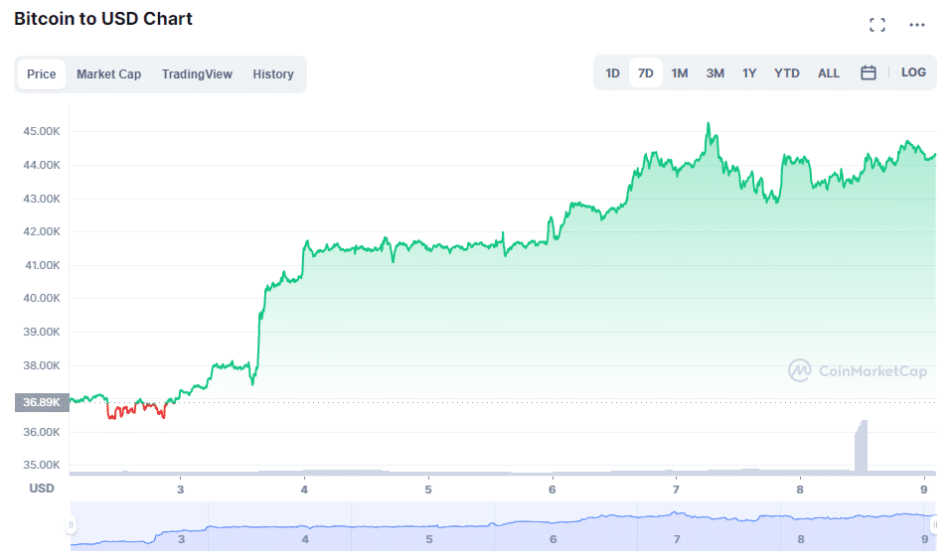Click date 6 on main x-axis
952x560 pixels.
[552, 490]
